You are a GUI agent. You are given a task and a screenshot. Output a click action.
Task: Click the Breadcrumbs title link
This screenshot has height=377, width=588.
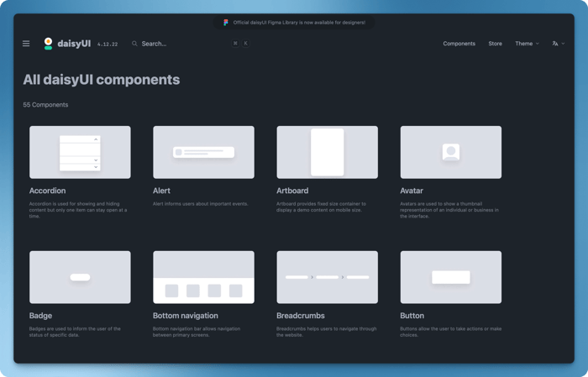coord(301,316)
